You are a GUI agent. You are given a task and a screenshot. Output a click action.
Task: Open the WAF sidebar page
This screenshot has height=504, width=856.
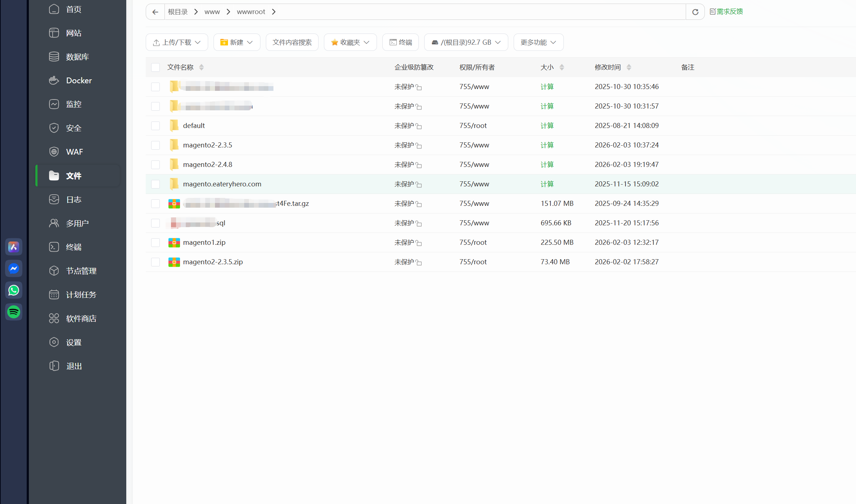tap(74, 152)
